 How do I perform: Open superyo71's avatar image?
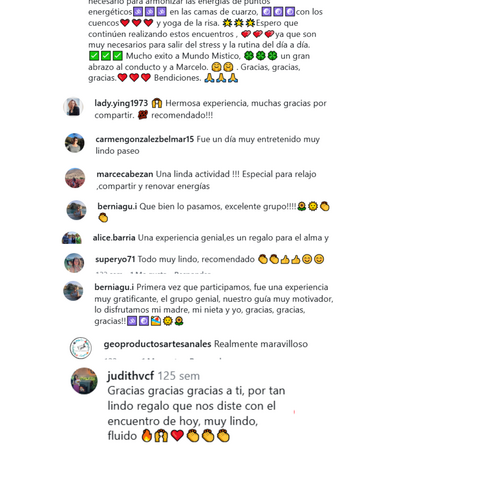point(74,263)
